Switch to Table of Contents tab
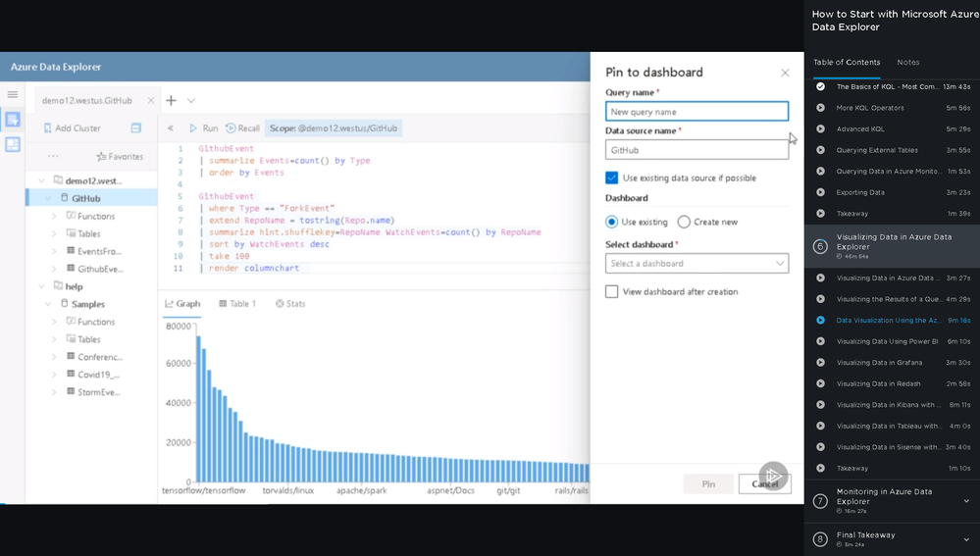This screenshot has height=556, width=980. [847, 63]
